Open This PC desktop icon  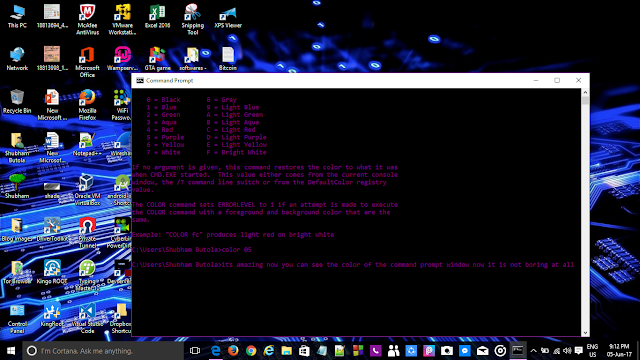17,16
